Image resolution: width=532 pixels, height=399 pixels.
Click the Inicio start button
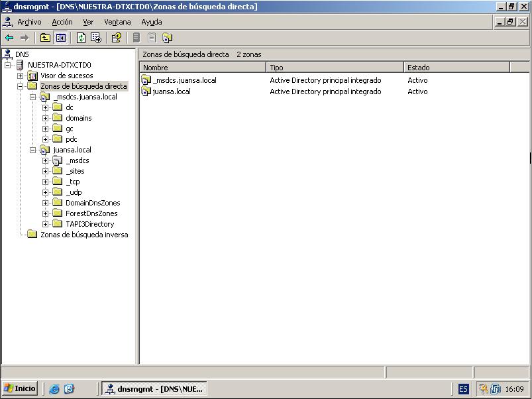(20, 388)
